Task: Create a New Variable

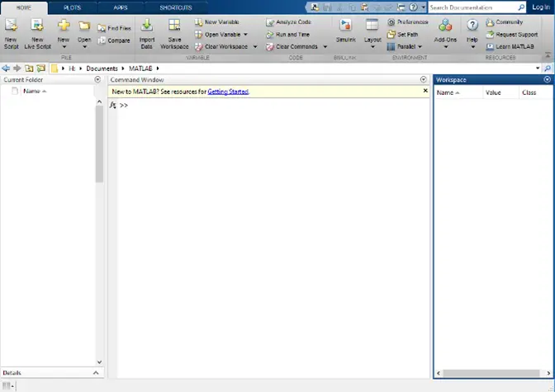Action: 216,22
